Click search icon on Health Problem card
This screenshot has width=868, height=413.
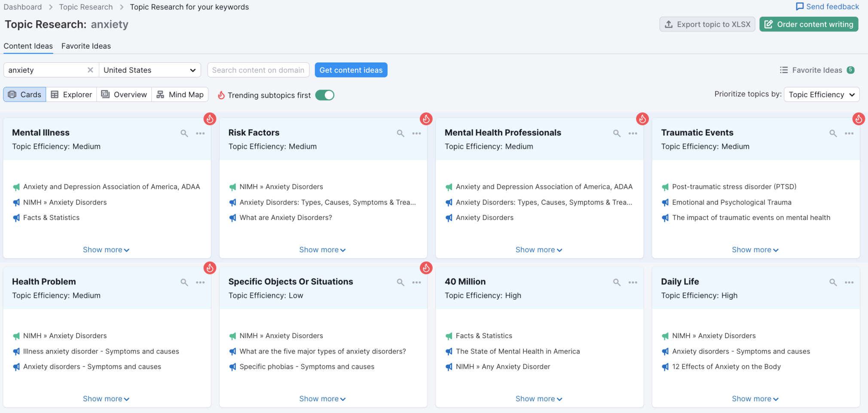pos(184,282)
